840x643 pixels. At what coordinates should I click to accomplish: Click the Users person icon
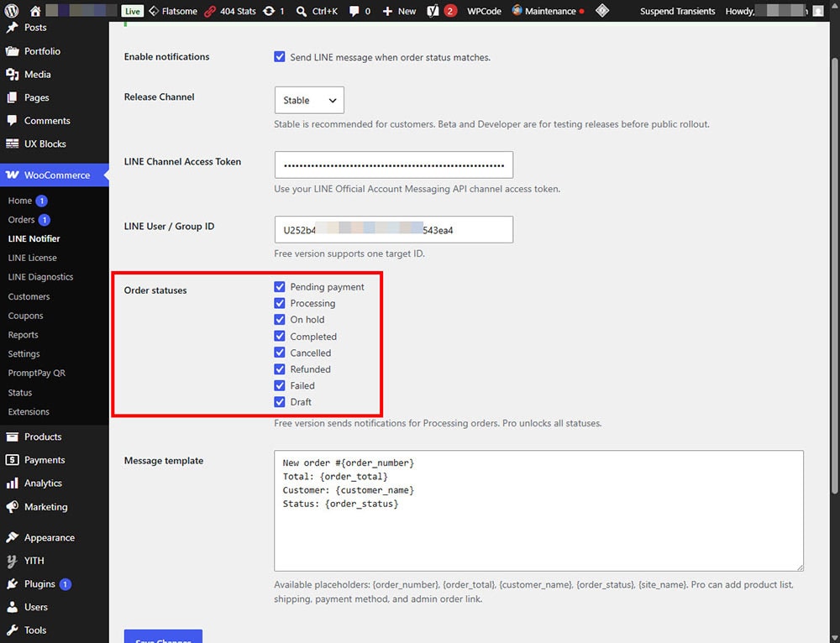pyautogui.click(x=12, y=607)
